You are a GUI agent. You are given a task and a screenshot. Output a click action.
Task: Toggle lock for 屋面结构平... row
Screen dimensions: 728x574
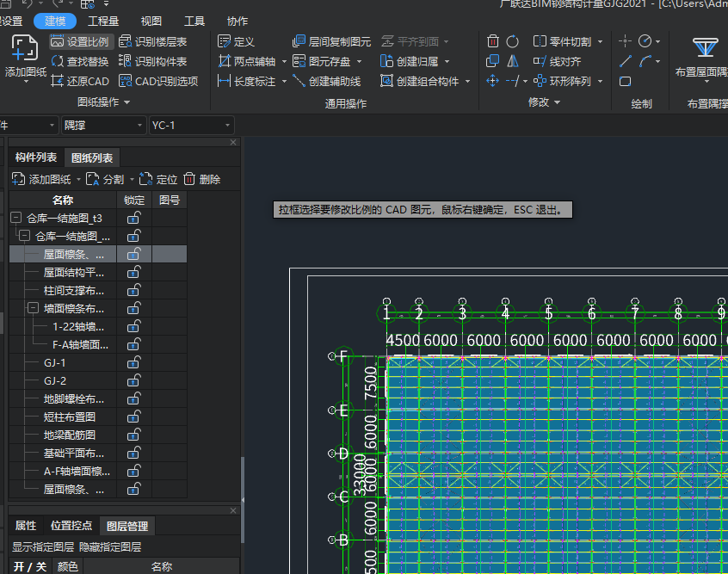[x=133, y=272]
